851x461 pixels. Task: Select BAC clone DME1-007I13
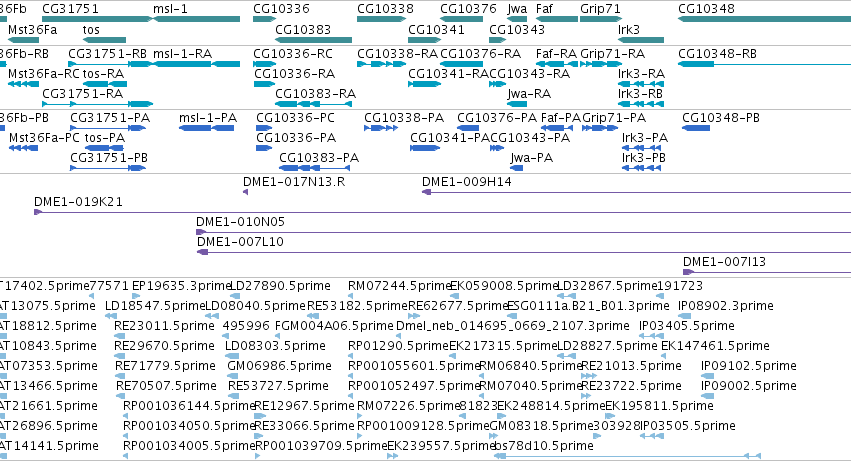[x=725, y=262]
